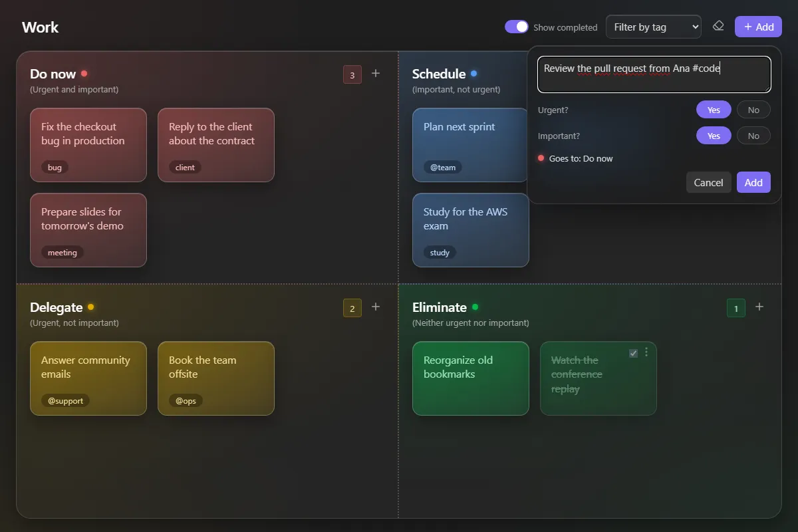798x532 pixels.
Task: Click the (Urgent and important) subtitle
Action: tap(74, 89)
